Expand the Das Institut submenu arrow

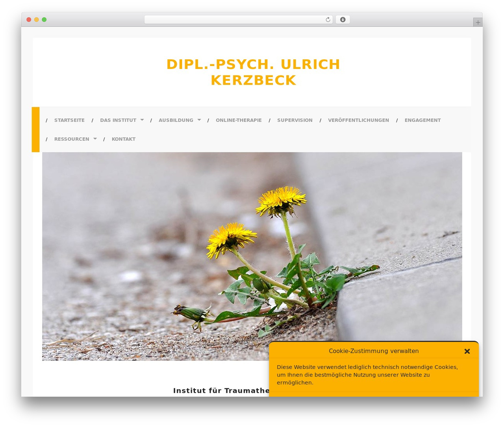[x=142, y=120]
